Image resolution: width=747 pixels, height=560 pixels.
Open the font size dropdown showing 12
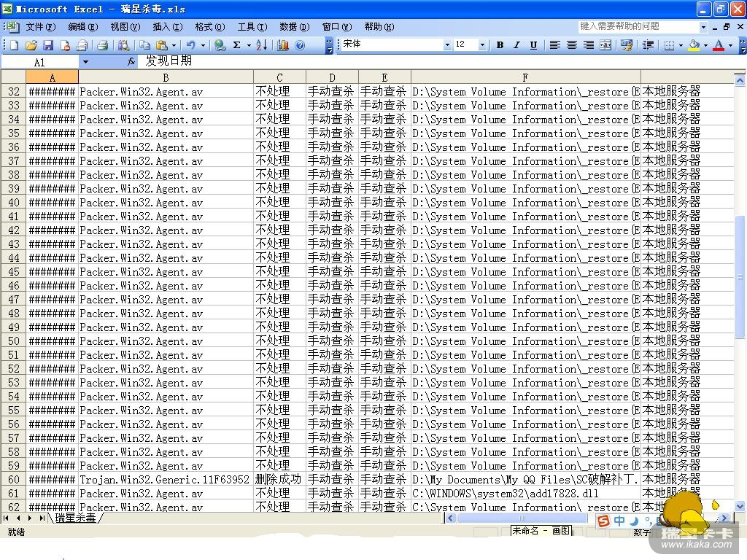[482, 45]
